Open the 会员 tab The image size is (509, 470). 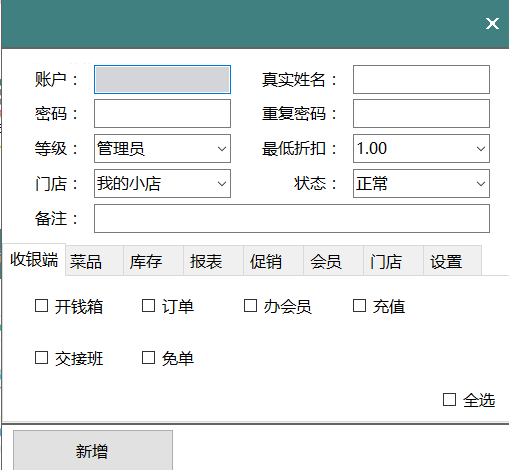click(x=333, y=261)
